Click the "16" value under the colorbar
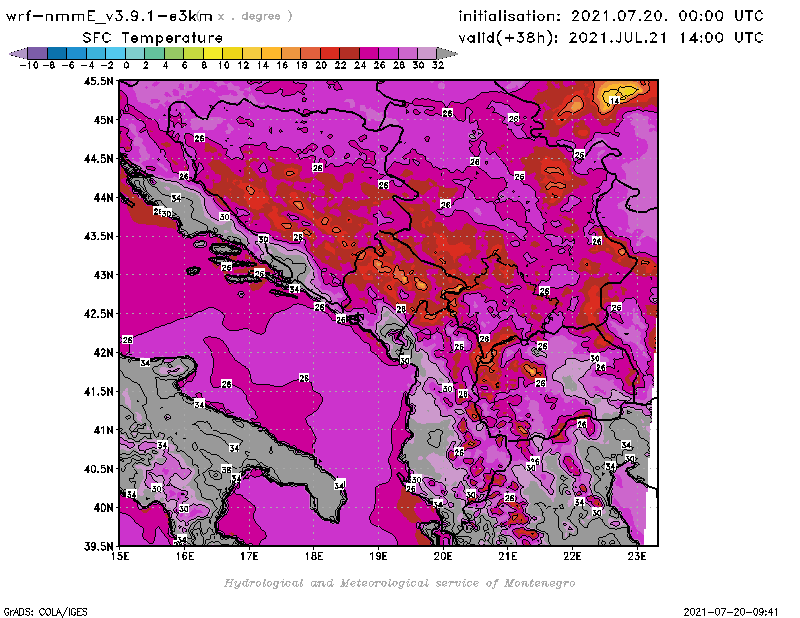This screenshot has height=618, width=800. tap(282, 65)
